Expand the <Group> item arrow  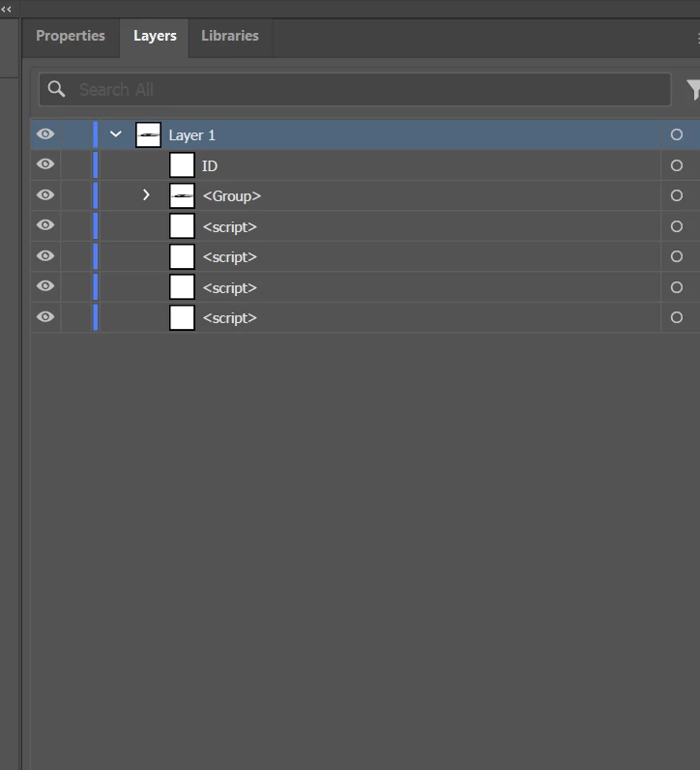pyautogui.click(x=146, y=195)
